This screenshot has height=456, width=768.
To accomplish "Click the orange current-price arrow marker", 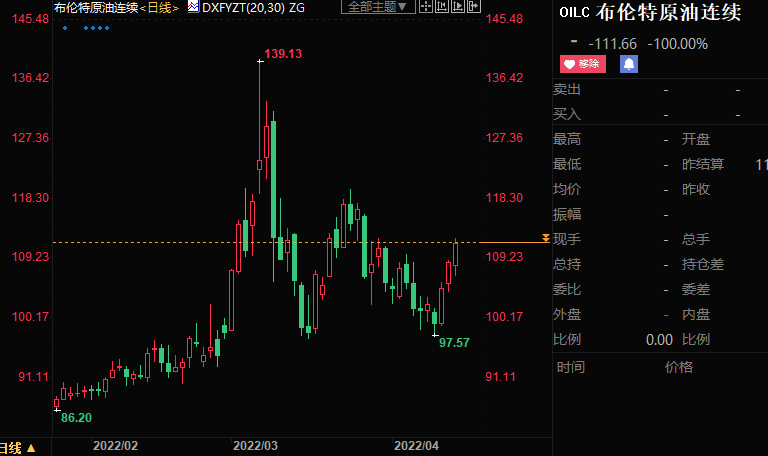I will click(x=545, y=238).
